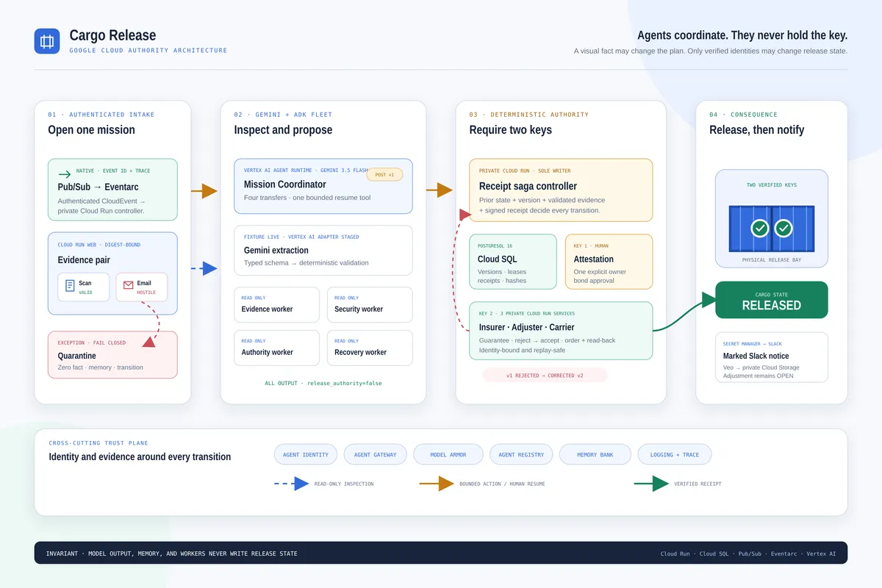Viewport: 882px width, 588px height.
Task: Click the text "ALL OUTPUT · release_authority=false"
Action: click(x=323, y=383)
